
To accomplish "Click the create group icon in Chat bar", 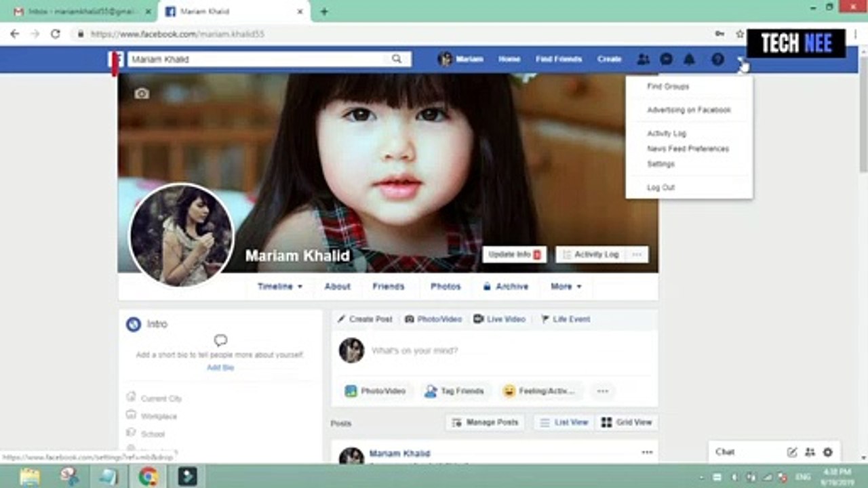I will click(x=810, y=452).
